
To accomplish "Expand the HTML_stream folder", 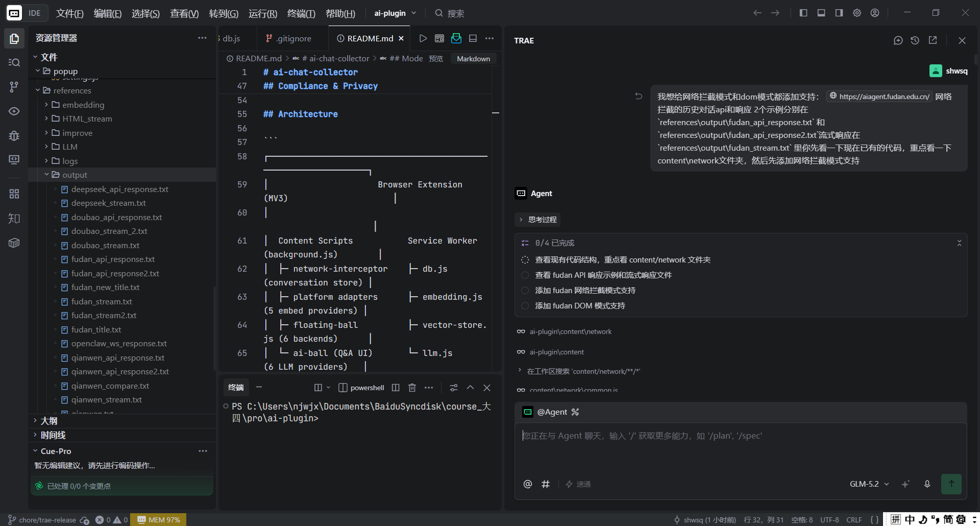I will 87,118.
